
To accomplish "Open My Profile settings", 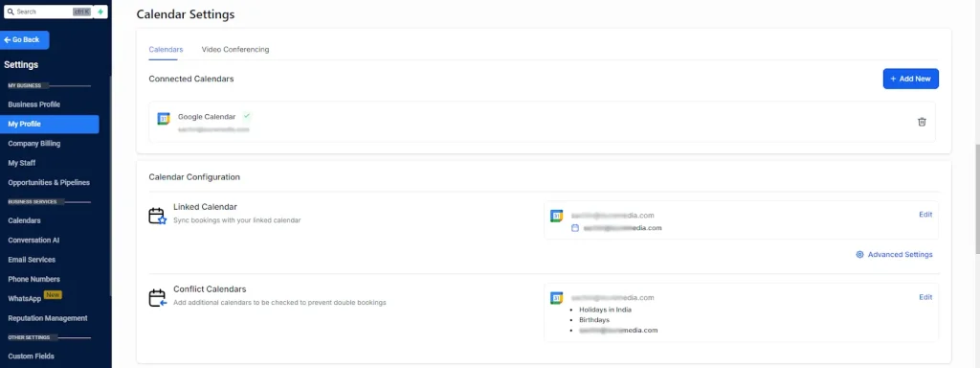I will click(x=50, y=124).
